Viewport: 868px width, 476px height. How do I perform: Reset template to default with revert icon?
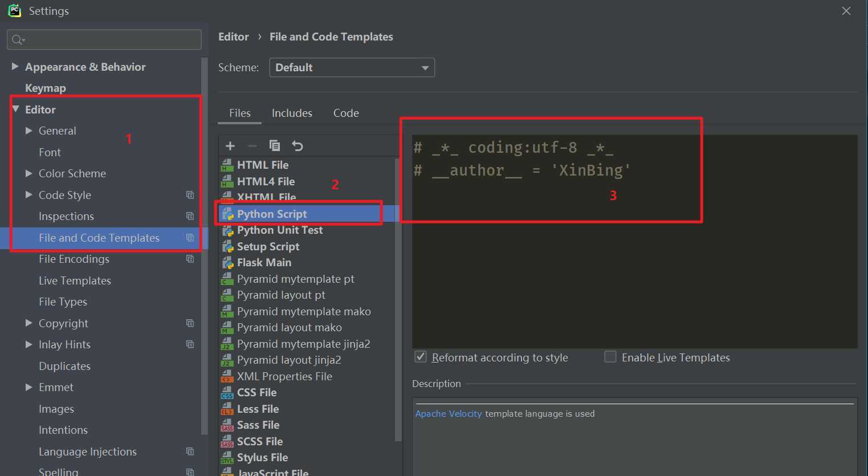298,146
